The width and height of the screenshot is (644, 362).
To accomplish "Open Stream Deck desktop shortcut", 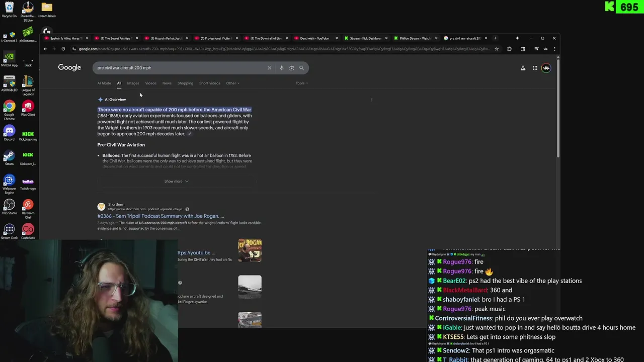I will (x=9, y=231).
